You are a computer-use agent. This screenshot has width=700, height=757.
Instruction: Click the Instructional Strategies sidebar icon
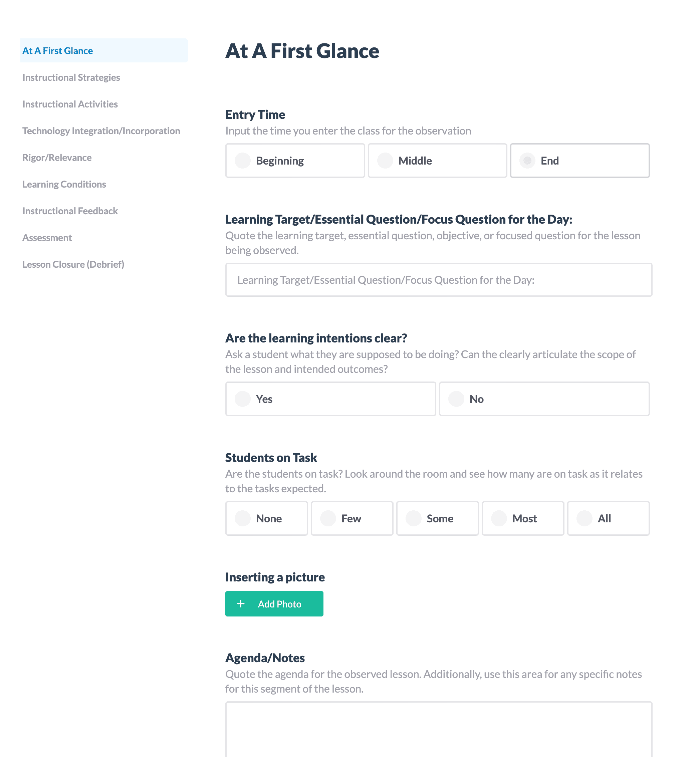coord(71,77)
